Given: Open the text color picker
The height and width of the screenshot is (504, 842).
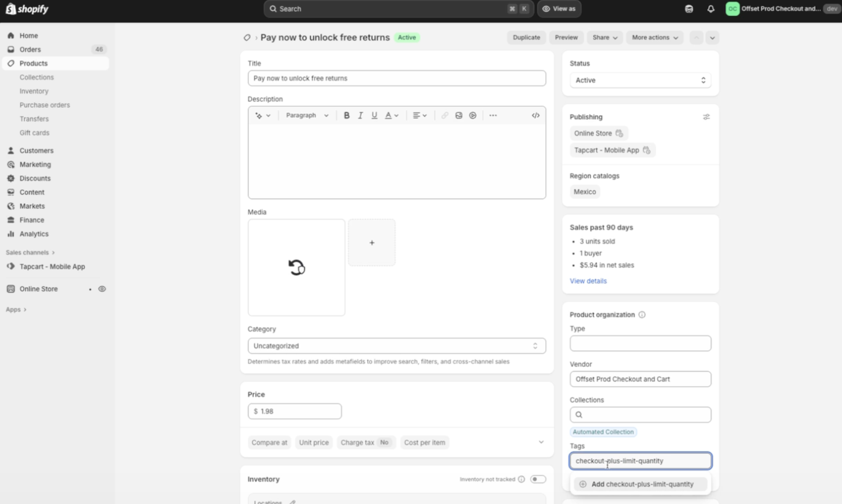Looking at the screenshot, I should (x=391, y=115).
